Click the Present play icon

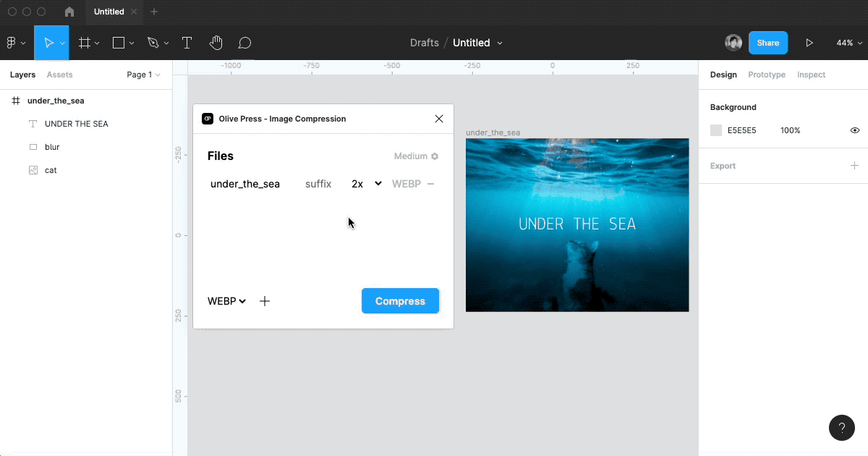click(x=809, y=43)
